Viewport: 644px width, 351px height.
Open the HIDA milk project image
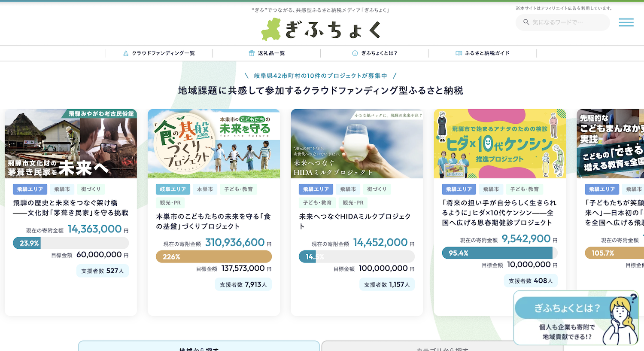click(357, 143)
